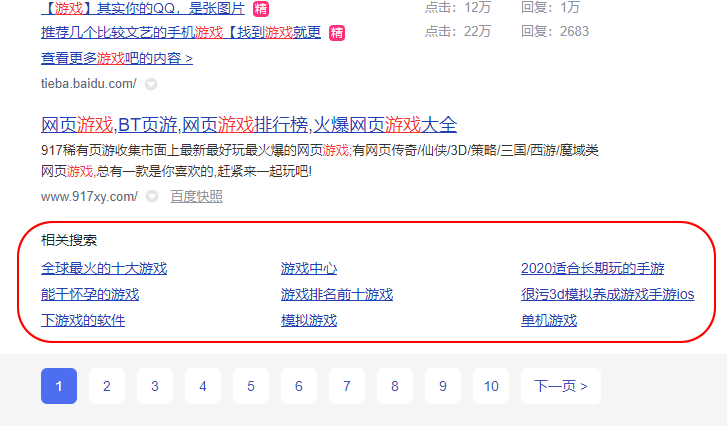Go to results page 9
Screen dimensions: 727x426
pyautogui.click(x=443, y=386)
